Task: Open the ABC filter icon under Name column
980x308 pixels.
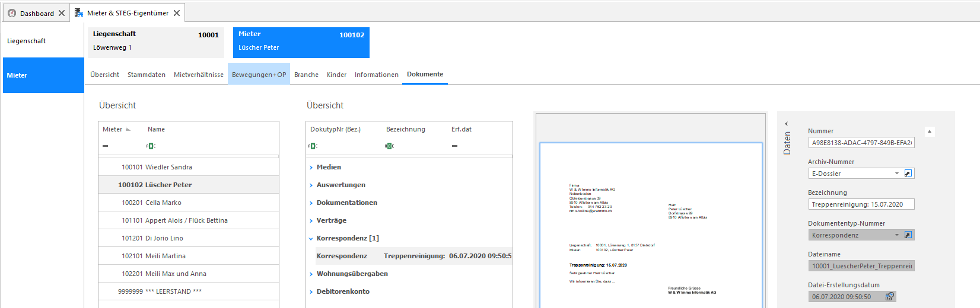Action: coord(151,146)
